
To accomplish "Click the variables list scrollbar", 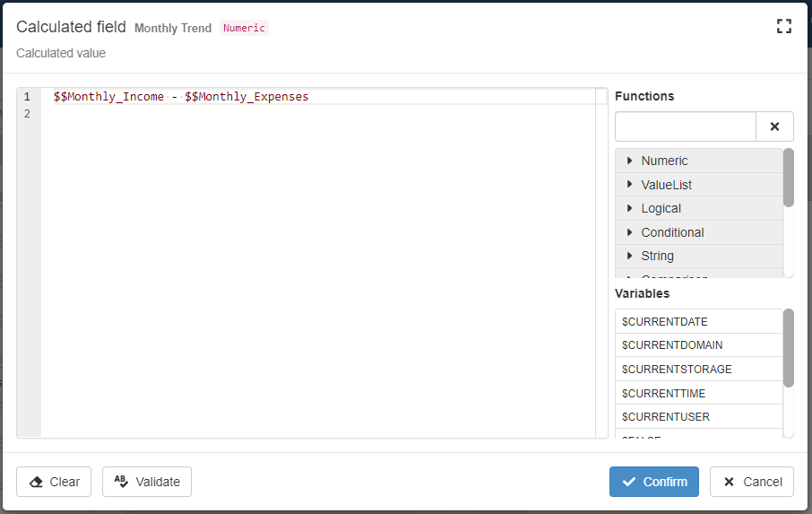I will click(789, 348).
